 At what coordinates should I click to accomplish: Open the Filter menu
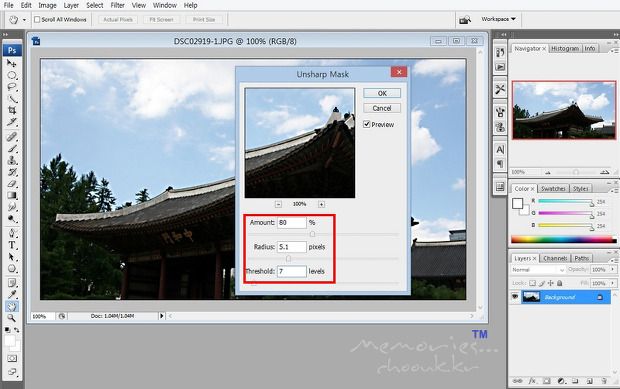pyautogui.click(x=117, y=5)
